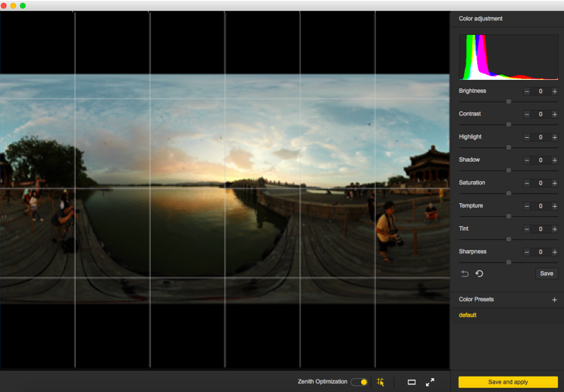Viewport: 564px width, 392px height.
Task: Increase Highlight with the plus button
Action: click(x=554, y=137)
